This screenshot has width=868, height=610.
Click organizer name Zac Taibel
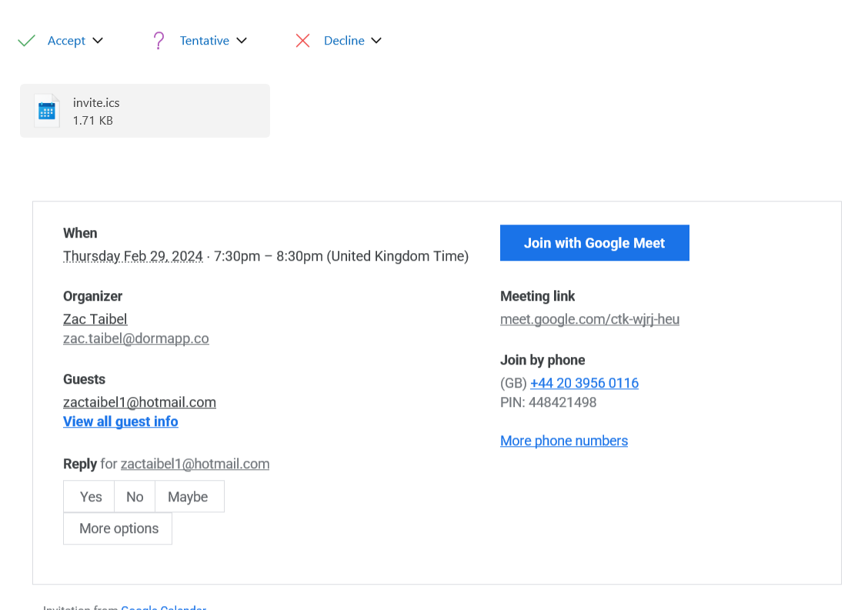pos(95,318)
